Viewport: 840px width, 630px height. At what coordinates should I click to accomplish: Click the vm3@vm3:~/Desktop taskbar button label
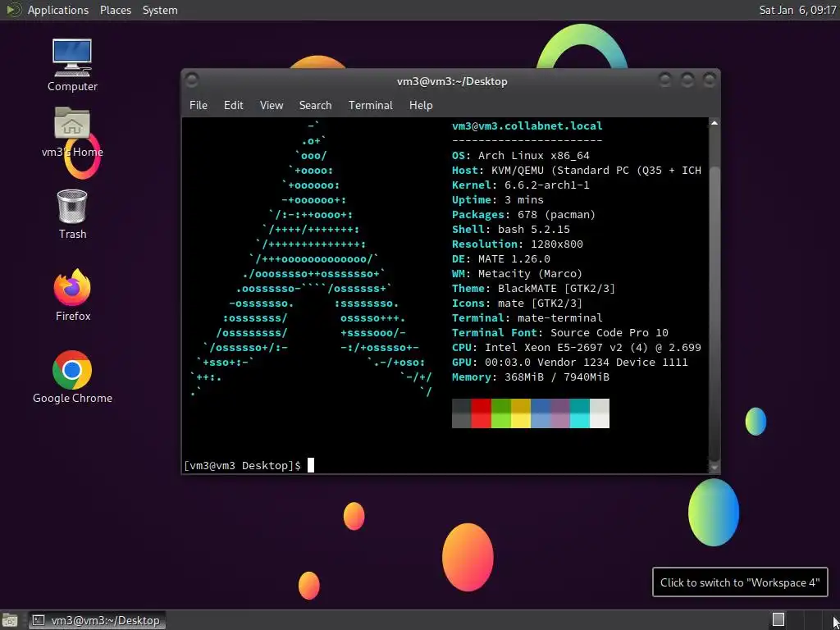[106, 620]
